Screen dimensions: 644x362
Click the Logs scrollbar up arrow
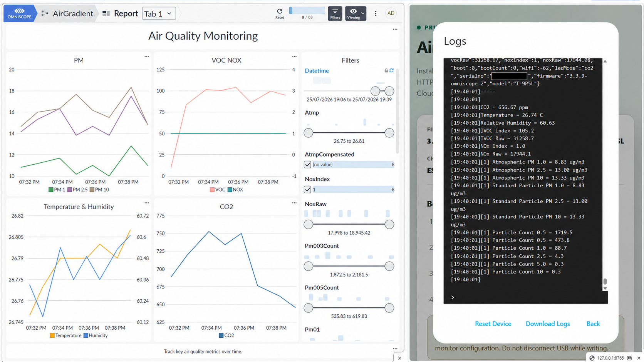point(605,61)
